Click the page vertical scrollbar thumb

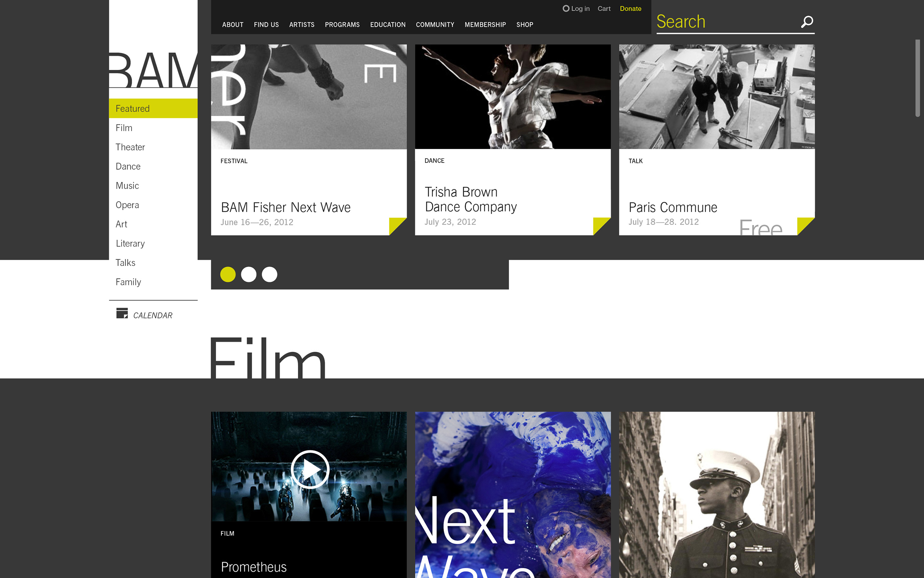point(917,78)
